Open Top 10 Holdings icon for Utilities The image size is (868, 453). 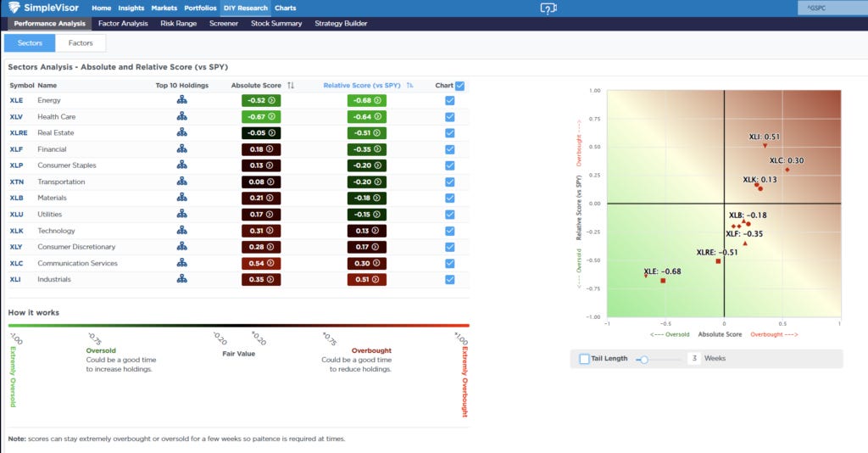[181, 214]
